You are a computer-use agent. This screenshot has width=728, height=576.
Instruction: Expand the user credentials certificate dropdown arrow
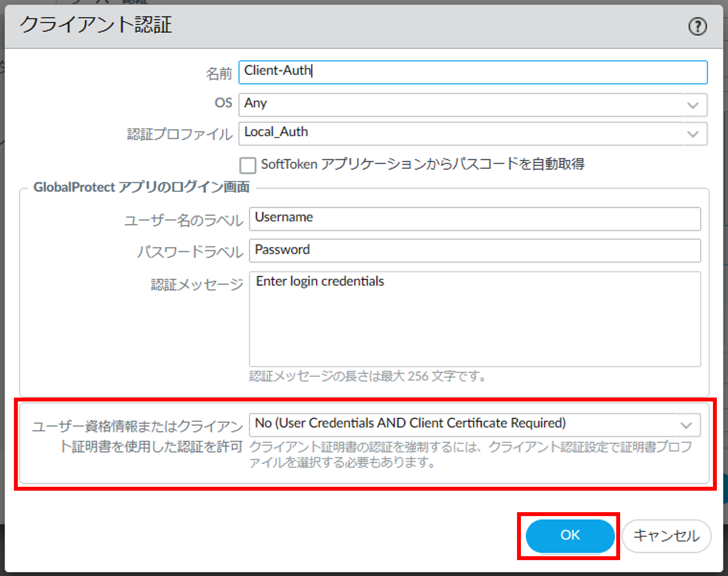pos(686,425)
